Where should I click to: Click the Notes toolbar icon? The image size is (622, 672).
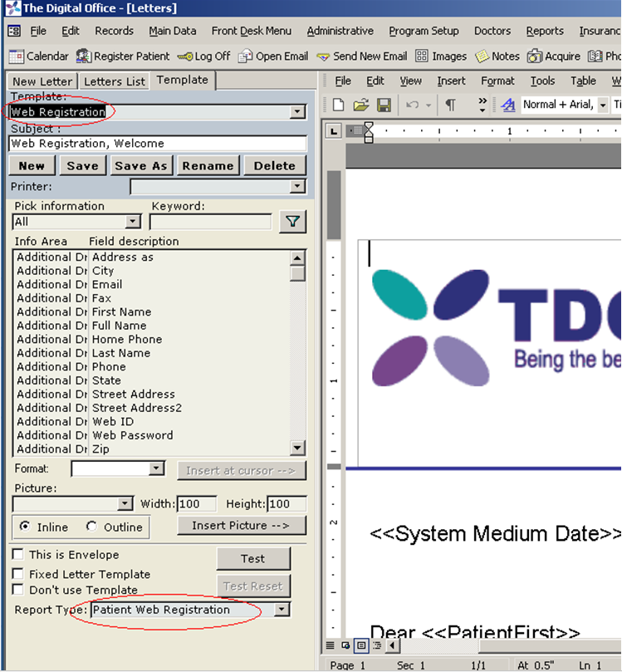pos(482,56)
